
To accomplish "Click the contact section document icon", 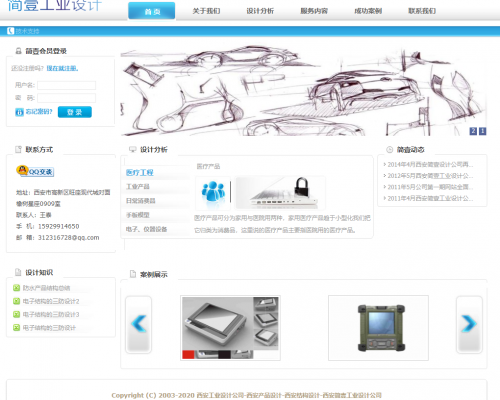I will coord(18,149).
